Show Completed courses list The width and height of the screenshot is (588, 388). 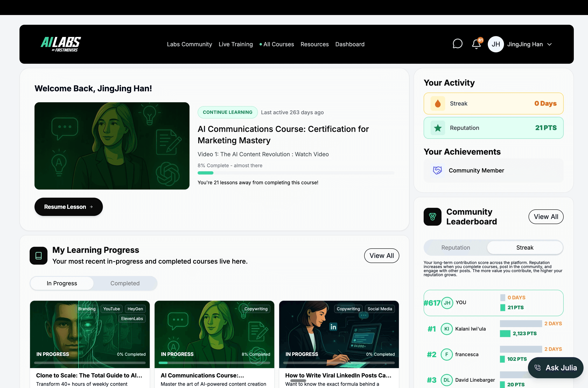pyautogui.click(x=125, y=283)
